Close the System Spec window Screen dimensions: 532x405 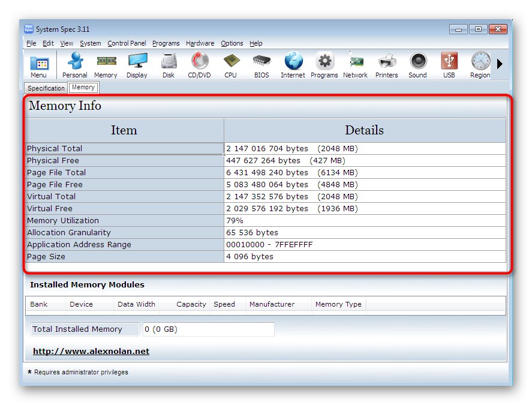[498, 29]
